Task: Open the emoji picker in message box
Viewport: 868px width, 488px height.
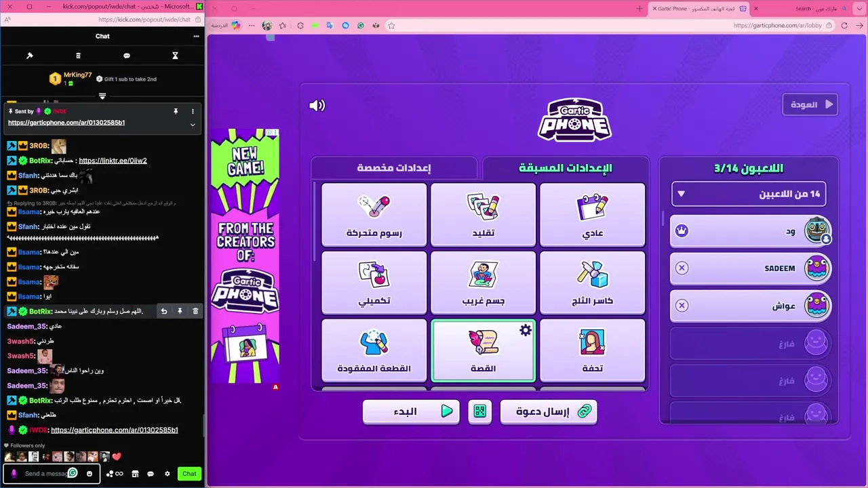Action: click(x=90, y=474)
